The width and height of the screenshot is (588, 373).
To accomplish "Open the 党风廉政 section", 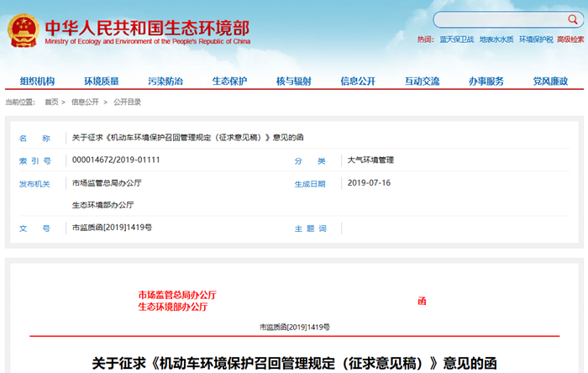I will [550, 81].
